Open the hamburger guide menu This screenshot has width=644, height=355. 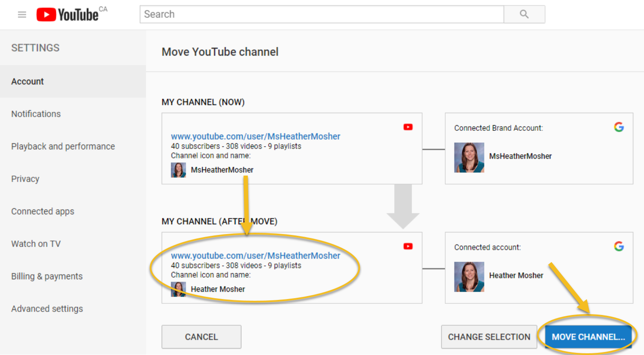[22, 15]
